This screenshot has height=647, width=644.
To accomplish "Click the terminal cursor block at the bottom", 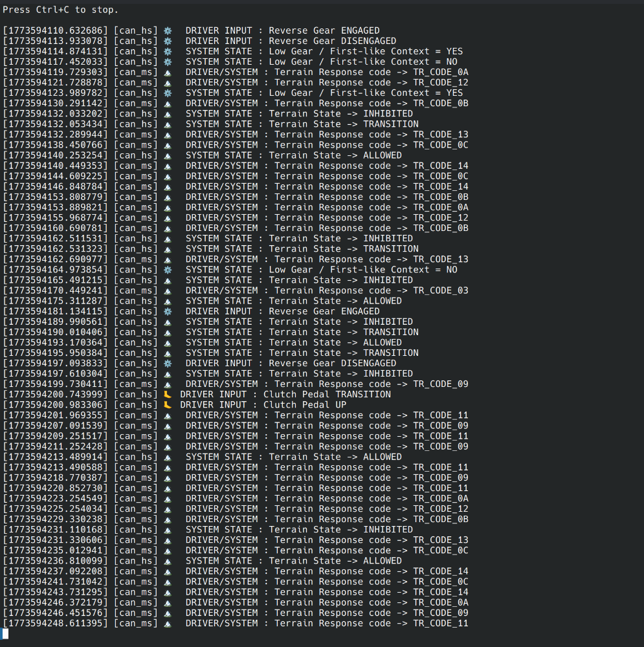I will 5,633.
